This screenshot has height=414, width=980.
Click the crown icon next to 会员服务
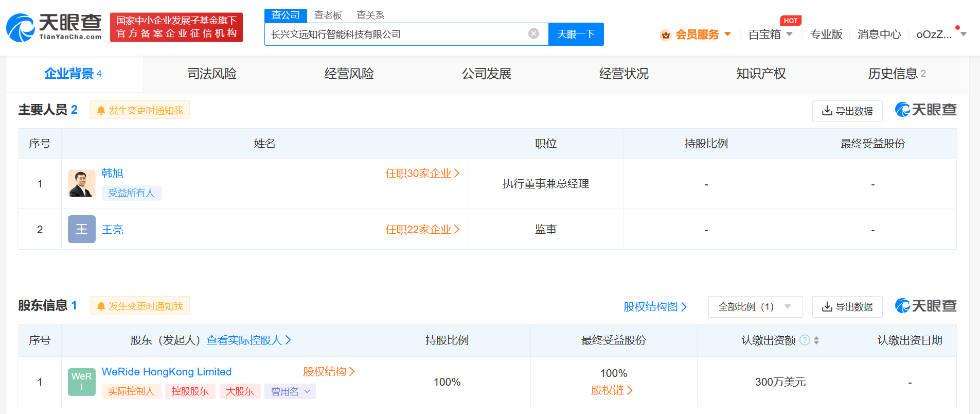[x=666, y=35]
